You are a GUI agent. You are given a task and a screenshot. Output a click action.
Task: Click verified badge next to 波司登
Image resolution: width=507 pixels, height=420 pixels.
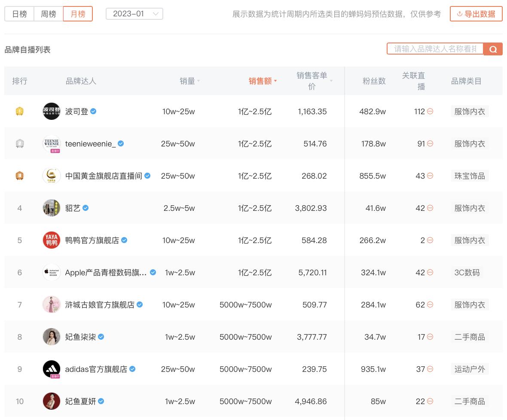pos(93,111)
